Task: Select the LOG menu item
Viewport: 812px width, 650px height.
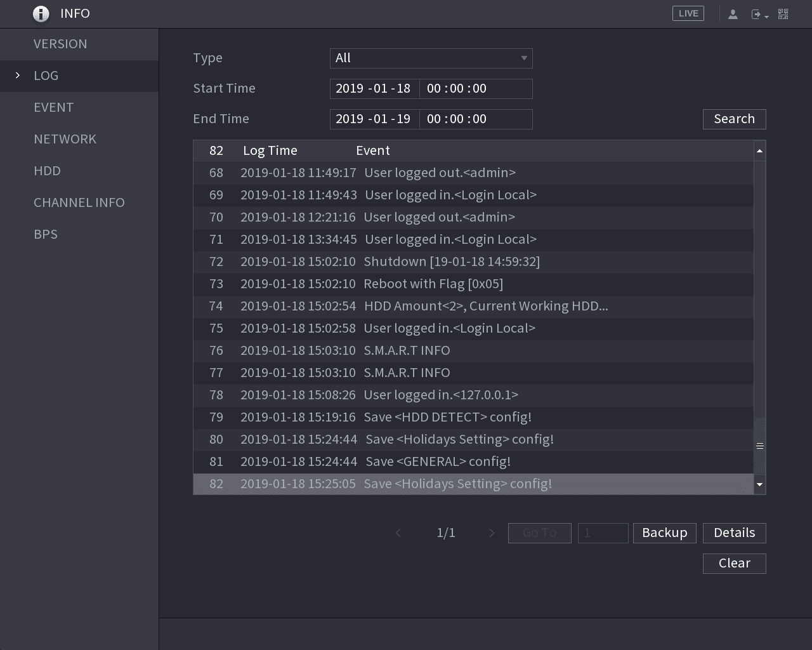Action: (x=79, y=76)
